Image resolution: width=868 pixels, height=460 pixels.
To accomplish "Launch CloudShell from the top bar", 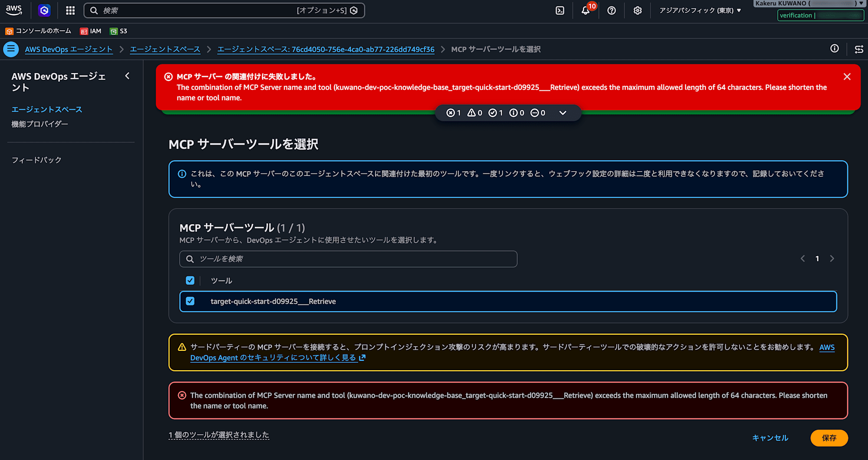I will [x=560, y=10].
